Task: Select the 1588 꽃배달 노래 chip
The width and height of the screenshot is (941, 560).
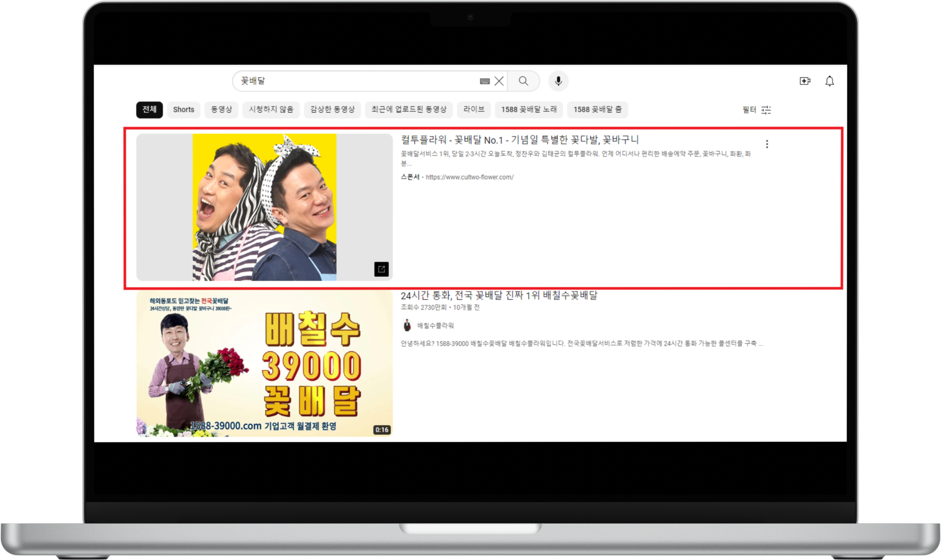Action: point(529,109)
